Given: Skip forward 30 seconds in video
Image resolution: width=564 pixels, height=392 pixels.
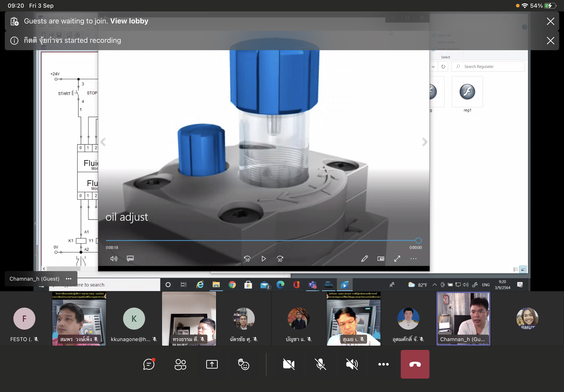Looking at the screenshot, I should (280, 259).
